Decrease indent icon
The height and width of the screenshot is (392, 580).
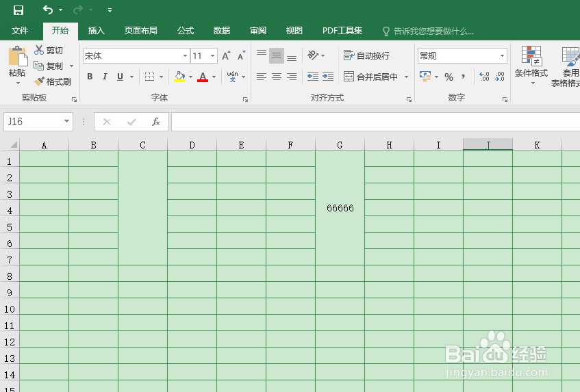(313, 77)
